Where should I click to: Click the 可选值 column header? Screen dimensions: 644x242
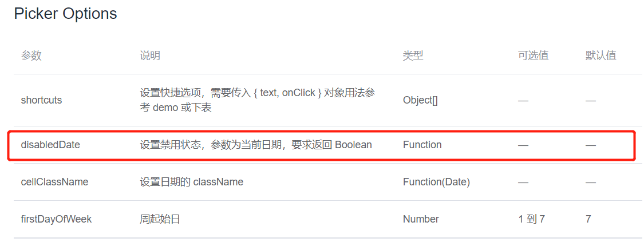click(x=534, y=55)
